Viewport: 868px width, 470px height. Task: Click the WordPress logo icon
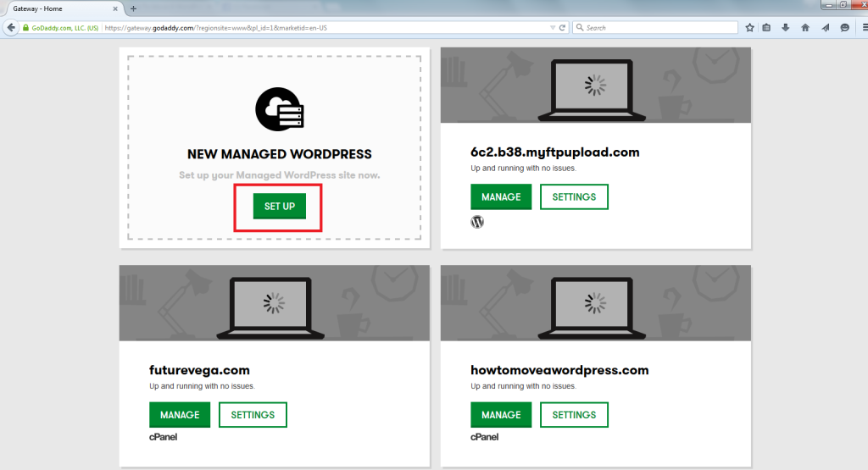[477, 222]
